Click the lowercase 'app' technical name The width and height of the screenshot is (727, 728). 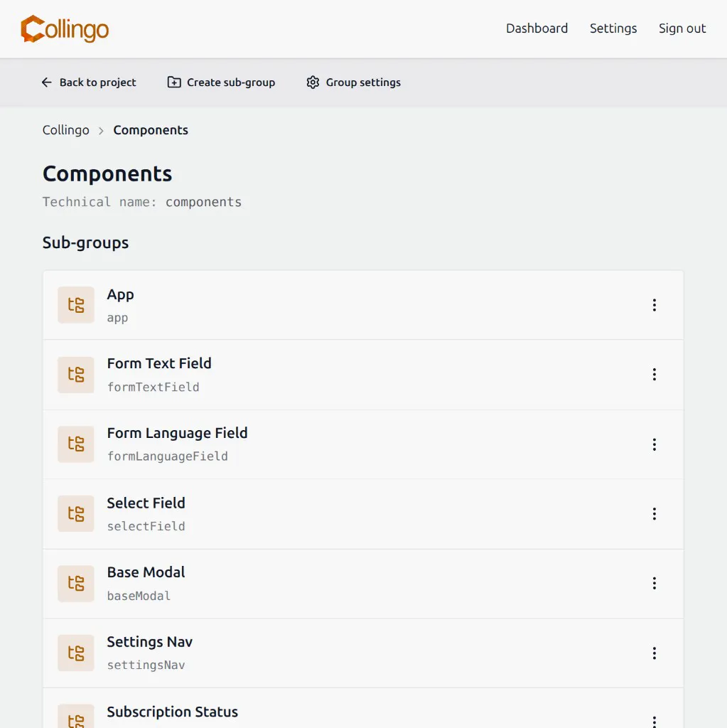tap(117, 318)
